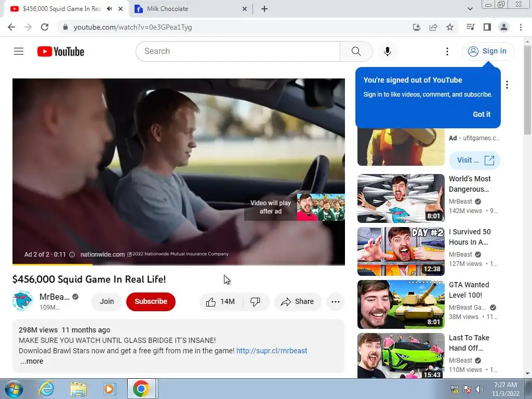Click nationwide.com ad link in video

pyautogui.click(x=105, y=255)
